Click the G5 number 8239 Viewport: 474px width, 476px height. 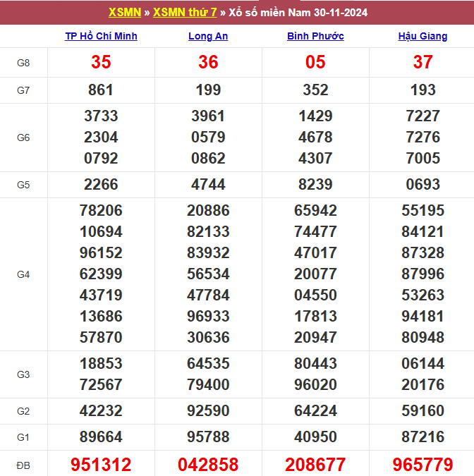(x=315, y=185)
